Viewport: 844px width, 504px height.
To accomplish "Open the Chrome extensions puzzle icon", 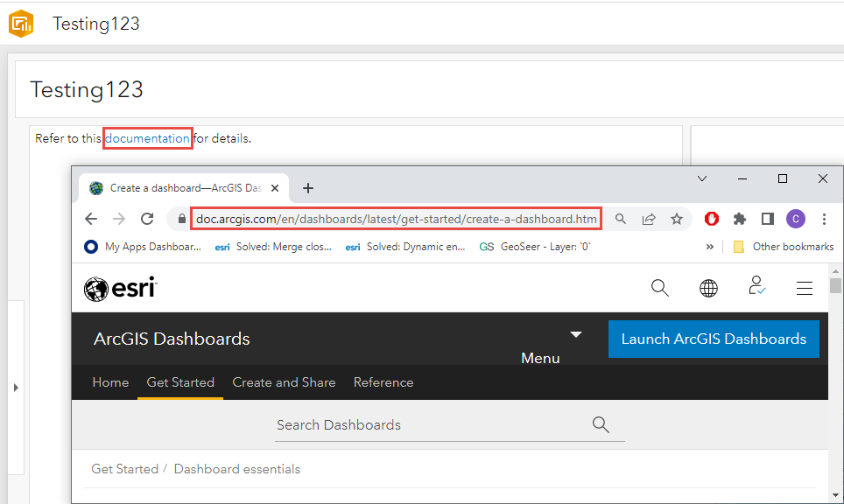I will pyautogui.click(x=735, y=219).
